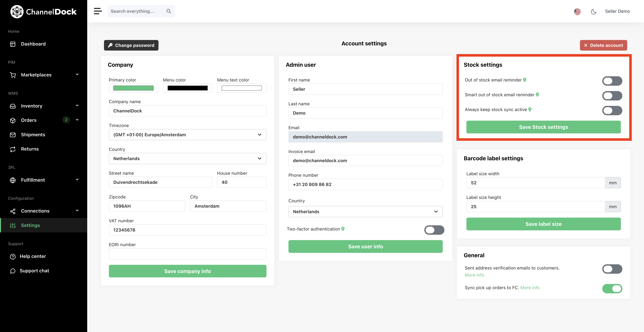Disable Sync pick up orders to FC
This screenshot has width=644, height=332.
[612, 288]
